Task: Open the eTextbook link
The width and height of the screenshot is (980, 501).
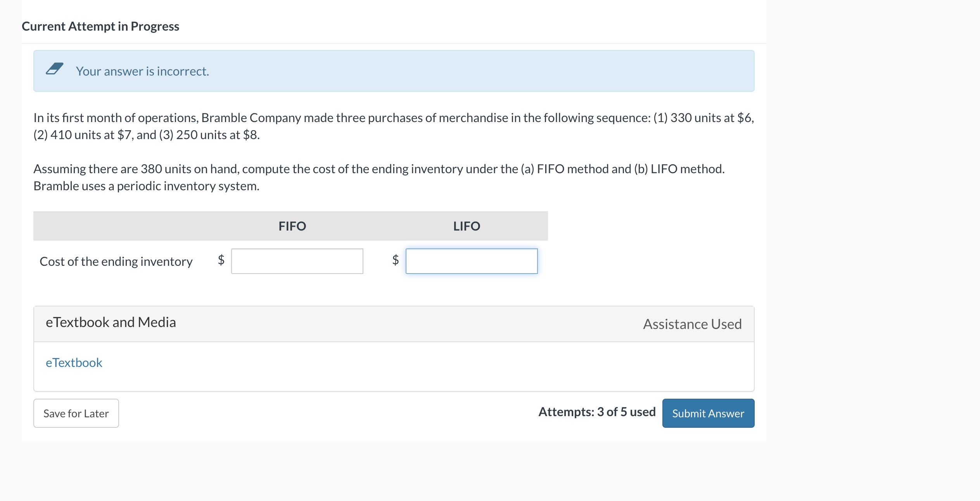Action: [74, 362]
